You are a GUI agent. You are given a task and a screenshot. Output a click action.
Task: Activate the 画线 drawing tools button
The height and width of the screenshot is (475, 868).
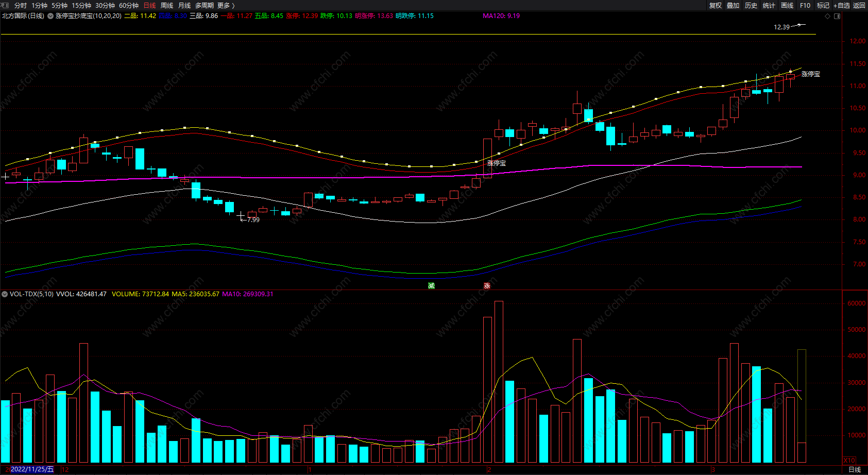point(787,5)
